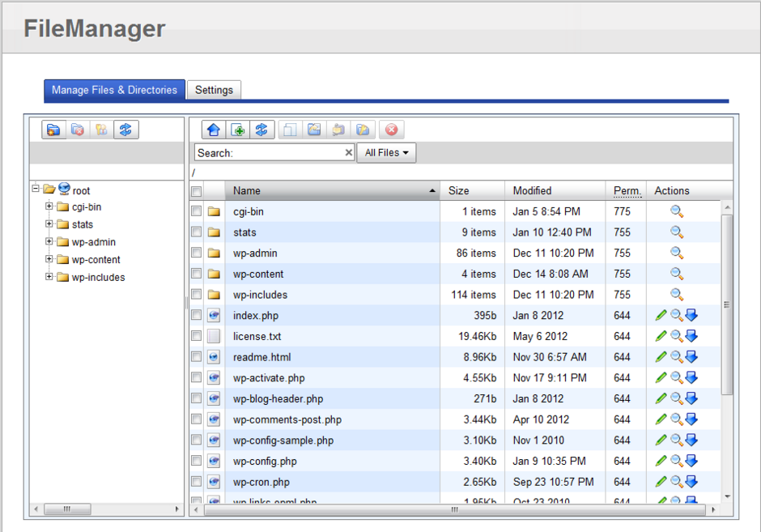The image size is (761, 532).
Task: Check wp-blog-header.php row checkbox
Action: pyautogui.click(x=196, y=398)
